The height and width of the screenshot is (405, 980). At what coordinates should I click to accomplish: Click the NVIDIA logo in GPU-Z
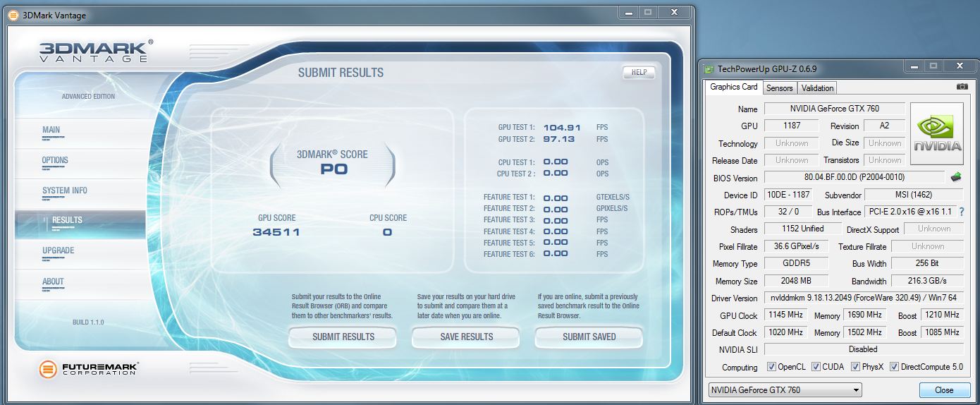coord(937,134)
